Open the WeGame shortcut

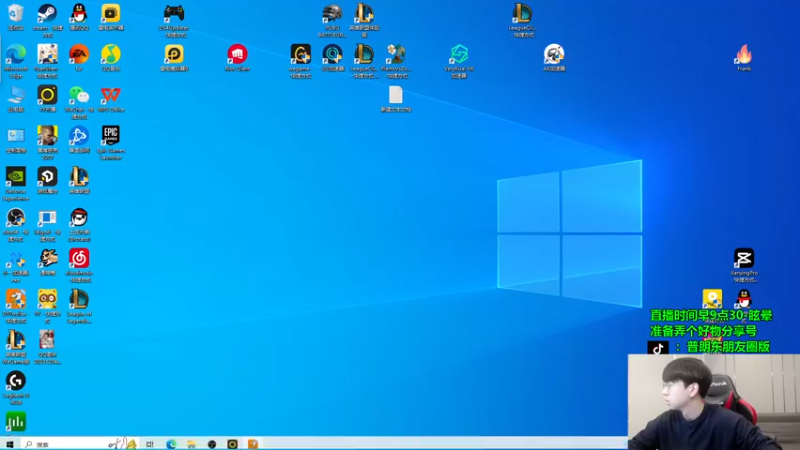click(x=301, y=54)
